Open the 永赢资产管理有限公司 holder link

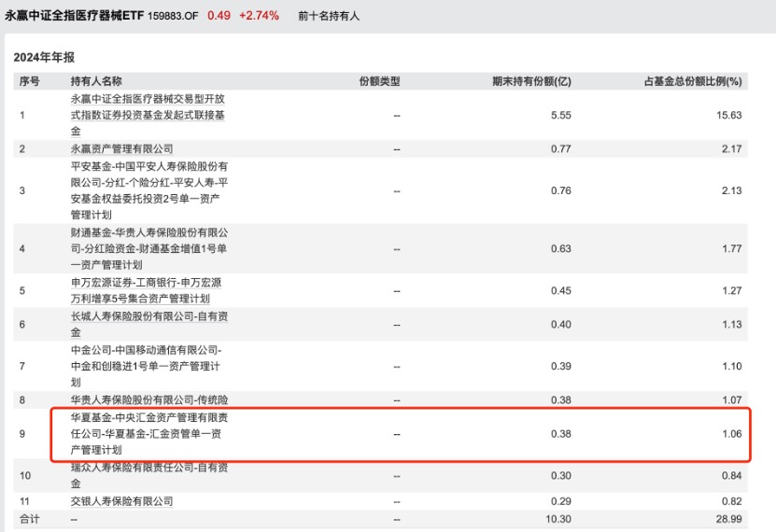coord(122,148)
